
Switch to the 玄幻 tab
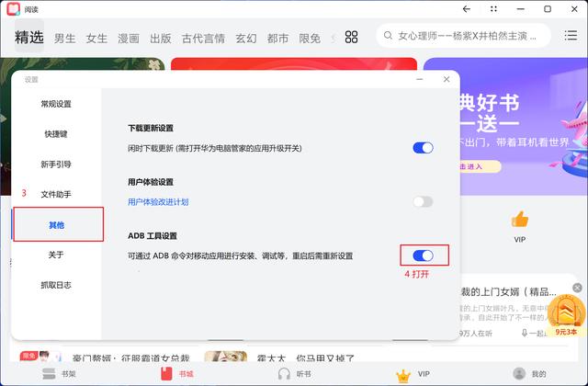[x=246, y=39]
